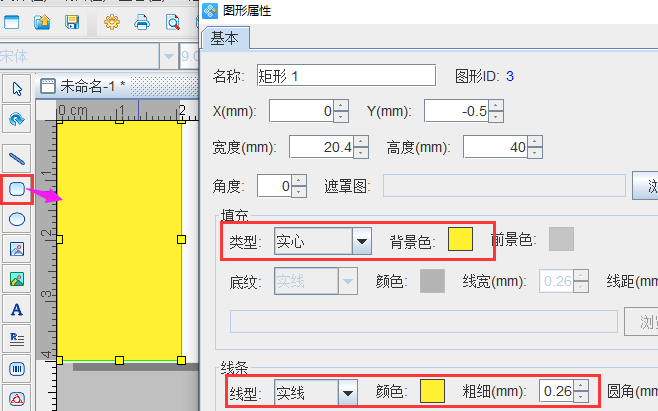Click the 名称 field containing 矩形 1
The image size is (658, 411).
tap(345, 75)
